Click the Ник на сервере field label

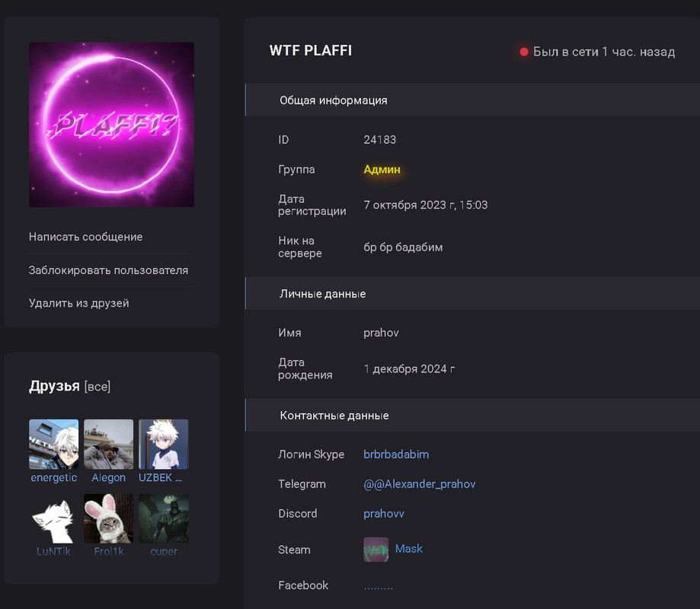point(300,247)
